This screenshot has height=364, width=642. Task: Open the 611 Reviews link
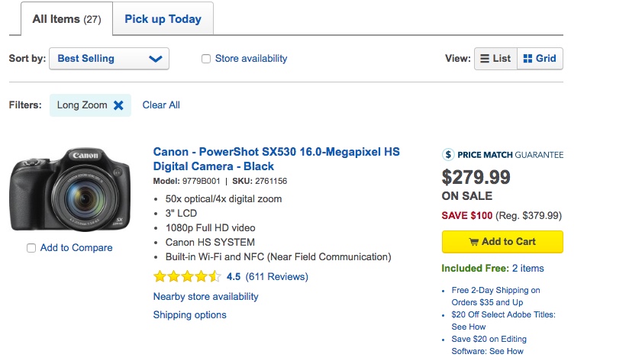[x=276, y=276]
